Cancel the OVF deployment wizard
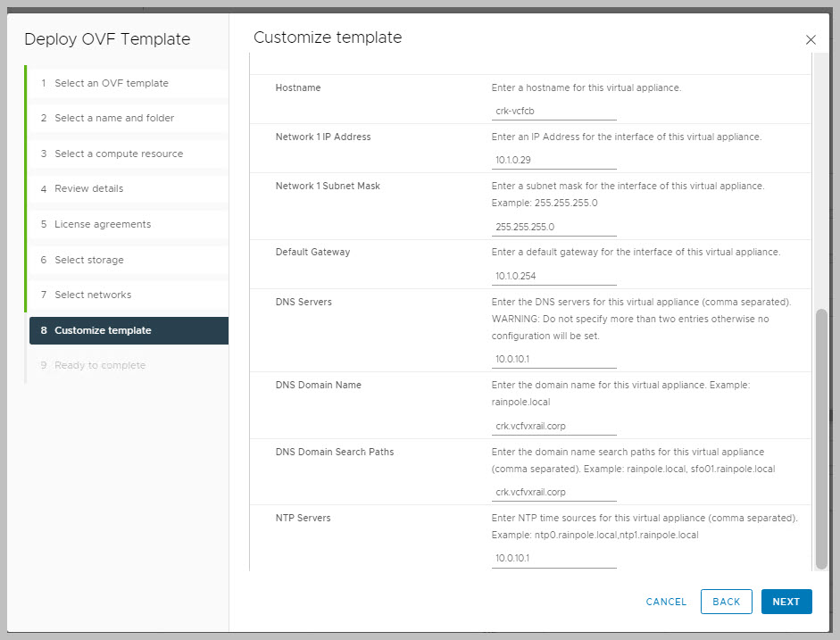 tap(666, 602)
